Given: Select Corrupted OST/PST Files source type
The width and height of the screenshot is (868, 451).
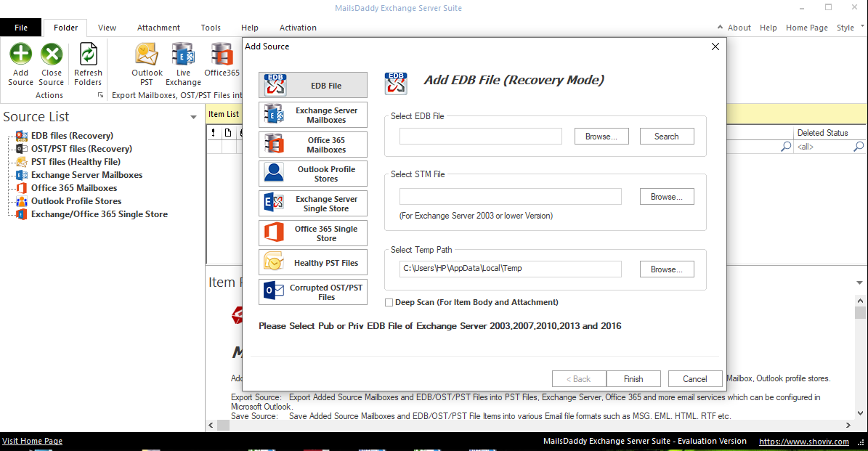Looking at the screenshot, I should [313, 292].
